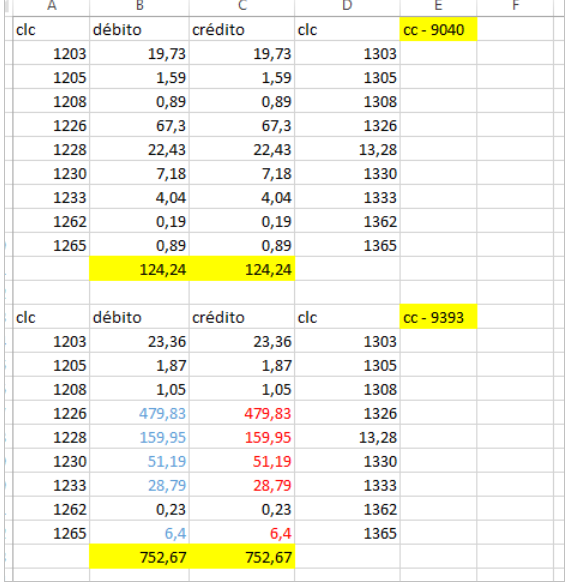Select the débito cell showing 23,36

pos(139,341)
